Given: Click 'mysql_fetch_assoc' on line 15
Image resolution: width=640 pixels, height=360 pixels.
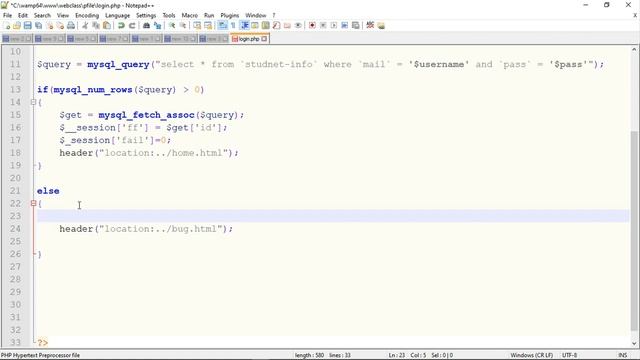Looking at the screenshot, I should click(x=146, y=115).
